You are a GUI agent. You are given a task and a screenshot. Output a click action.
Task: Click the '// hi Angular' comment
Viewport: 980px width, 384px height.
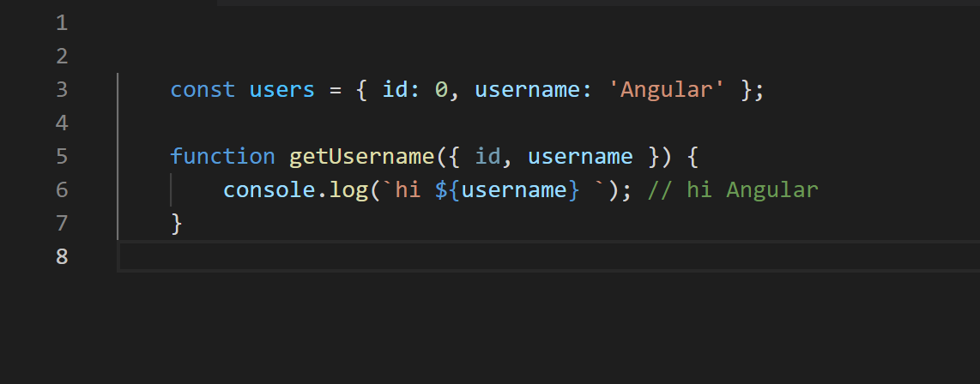(733, 189)
